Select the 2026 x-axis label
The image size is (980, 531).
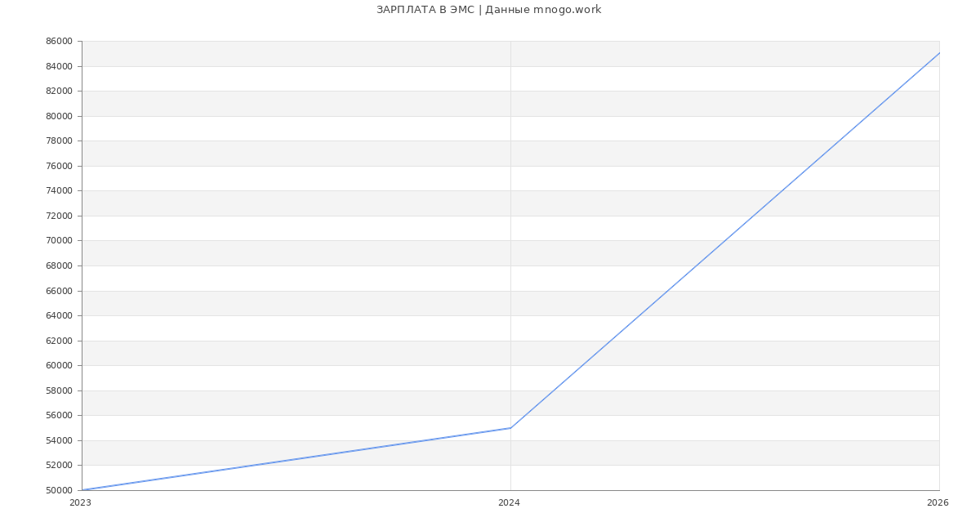[938, 503]
